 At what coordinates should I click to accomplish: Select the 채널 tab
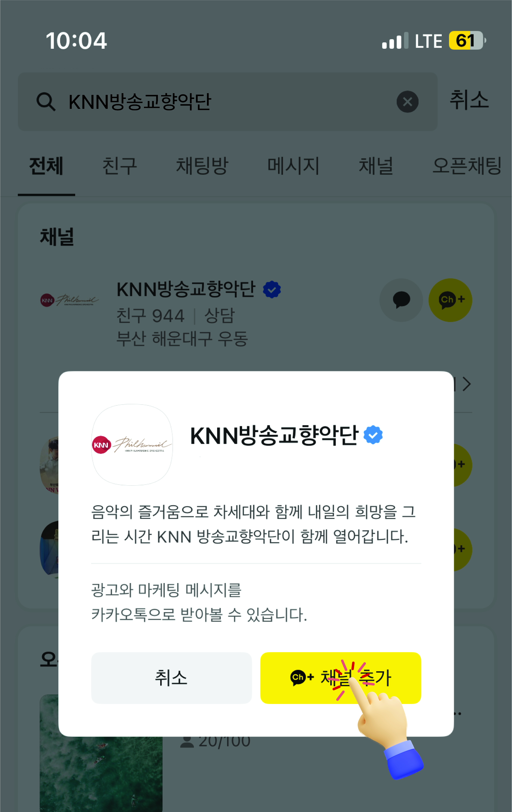[x=376, y=166]
